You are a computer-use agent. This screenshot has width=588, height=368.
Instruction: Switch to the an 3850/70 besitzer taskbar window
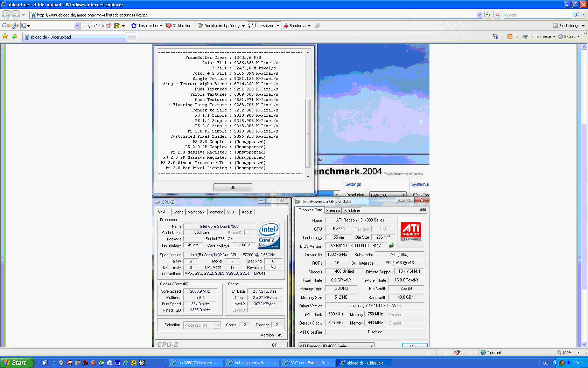click(196, 363)
